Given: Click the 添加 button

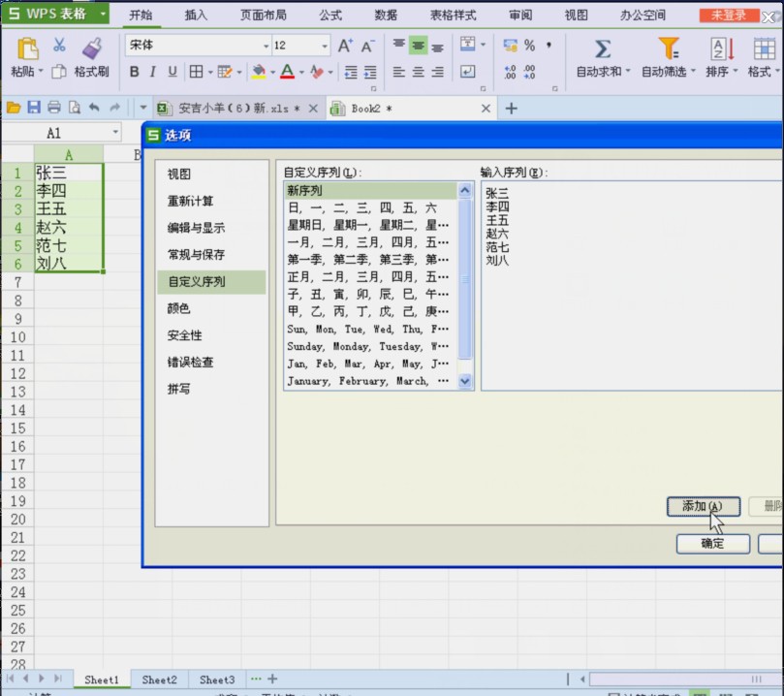Looking at the screenshot, I should (x=703, y=506).
